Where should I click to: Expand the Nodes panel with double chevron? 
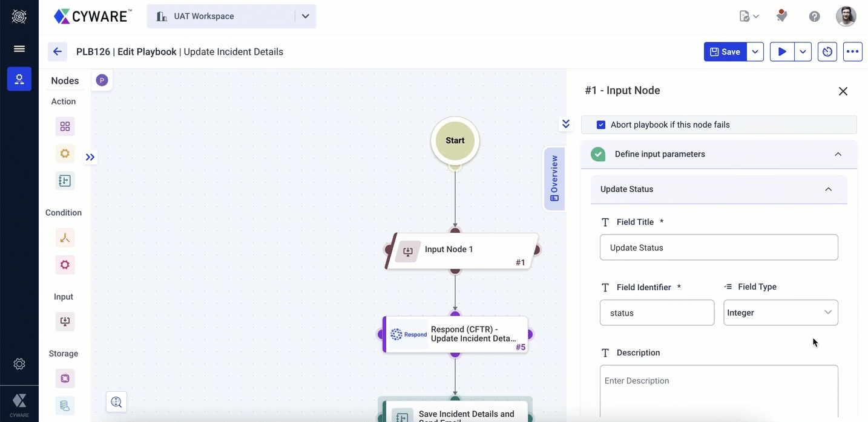point(90,157)
